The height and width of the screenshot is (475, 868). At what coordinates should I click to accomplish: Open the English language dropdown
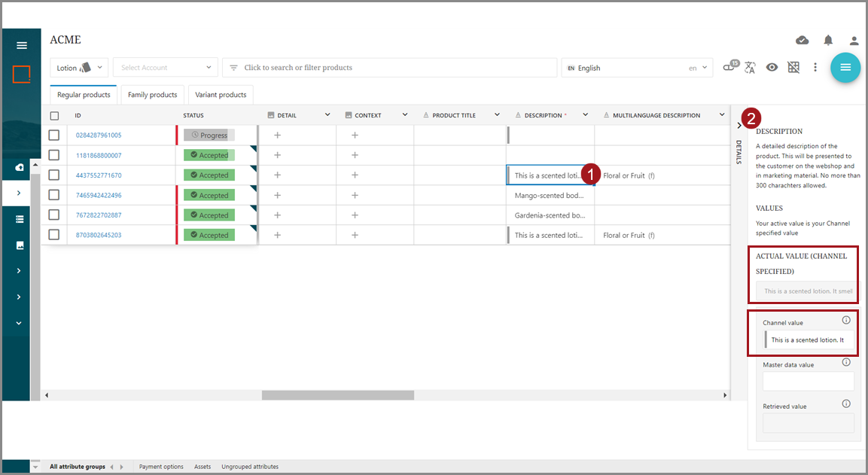[x=636, y=68]
